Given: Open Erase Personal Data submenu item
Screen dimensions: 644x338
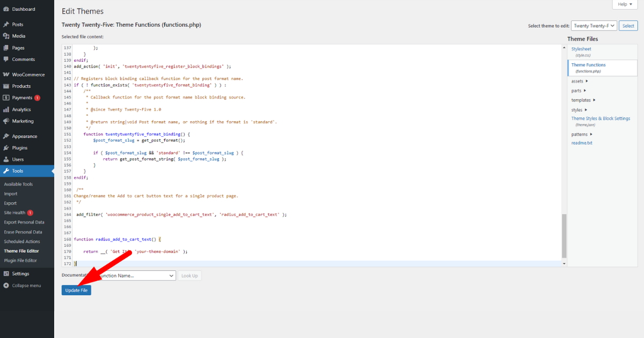Looking at the screenshot, I should pyautogui.click(x=23, y=232).
